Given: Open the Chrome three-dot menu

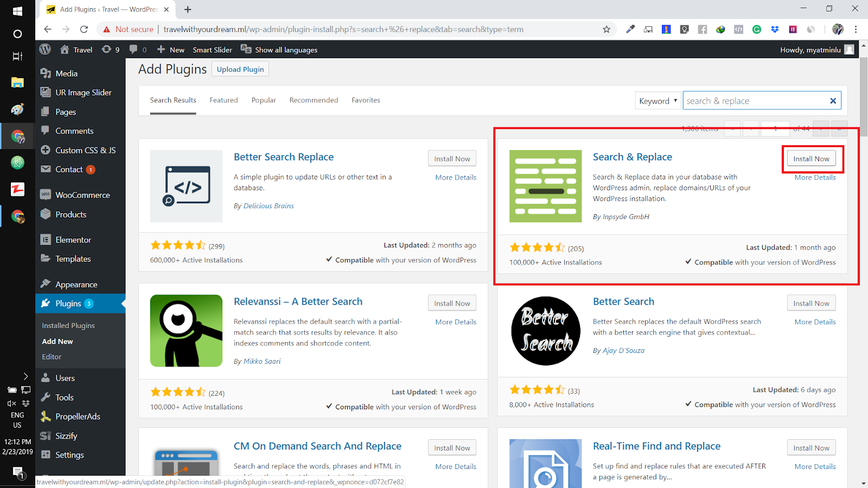Looking at the screenshot, I should tap(856, 29).
